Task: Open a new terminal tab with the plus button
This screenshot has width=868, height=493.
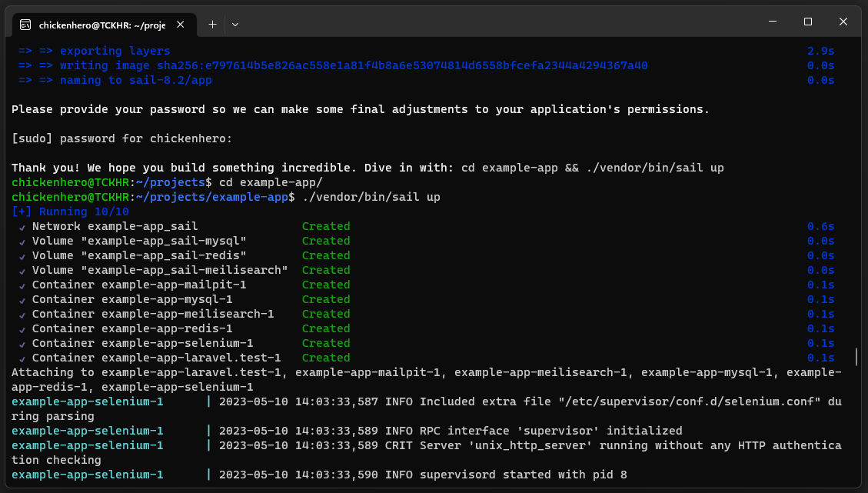Action: tap(212, 24)
